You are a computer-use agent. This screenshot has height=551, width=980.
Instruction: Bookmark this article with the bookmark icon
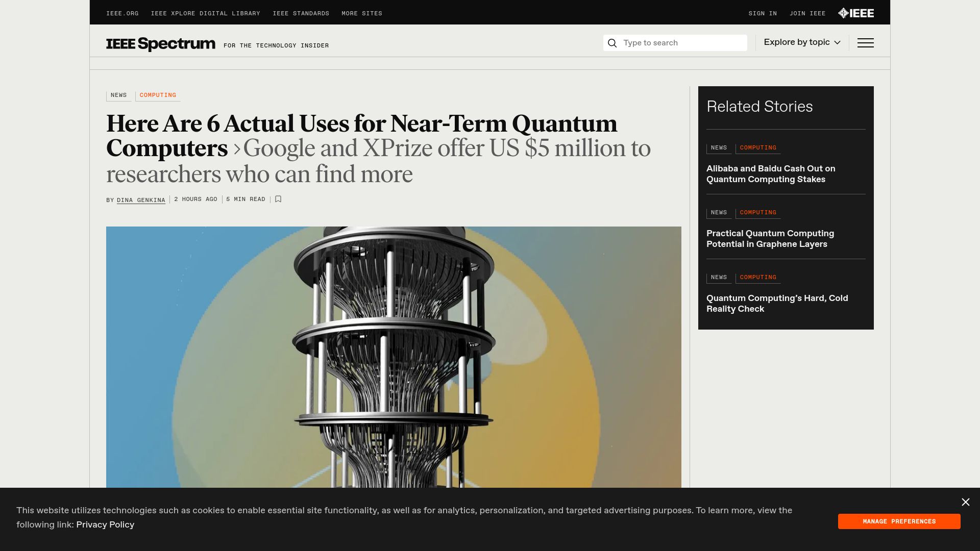coord(278,199)
